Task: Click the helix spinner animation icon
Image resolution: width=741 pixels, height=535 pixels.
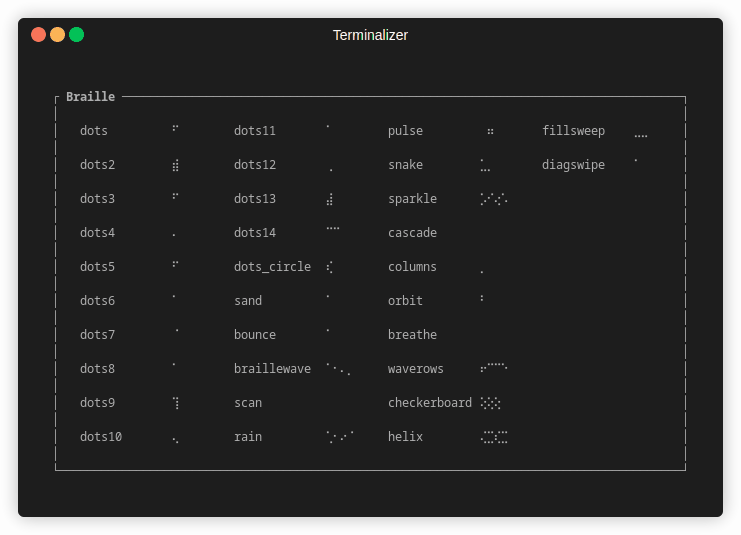Action: [494, 437]
